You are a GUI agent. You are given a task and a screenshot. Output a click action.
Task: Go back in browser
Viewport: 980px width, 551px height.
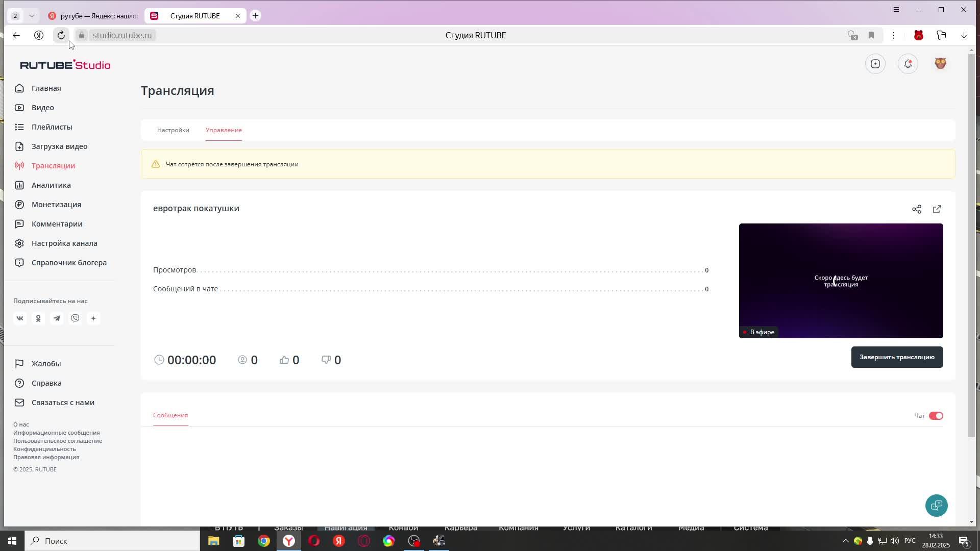point(16,35)
